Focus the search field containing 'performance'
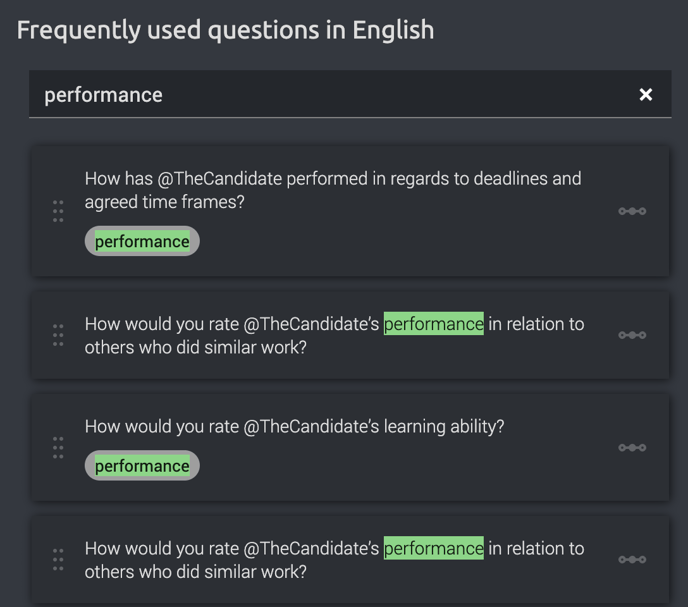688x607 pixels. 350,94
